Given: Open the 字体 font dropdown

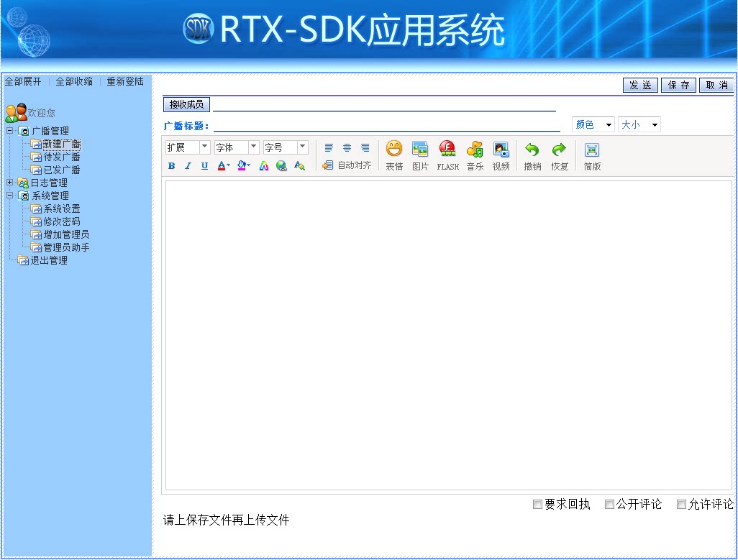Looking at the screenshot, I should 235,147.
